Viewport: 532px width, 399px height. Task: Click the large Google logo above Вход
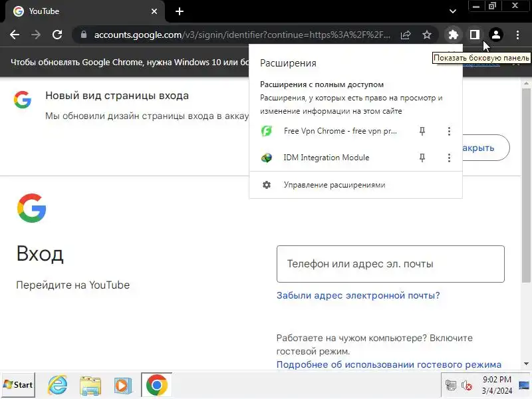(31, 208)
